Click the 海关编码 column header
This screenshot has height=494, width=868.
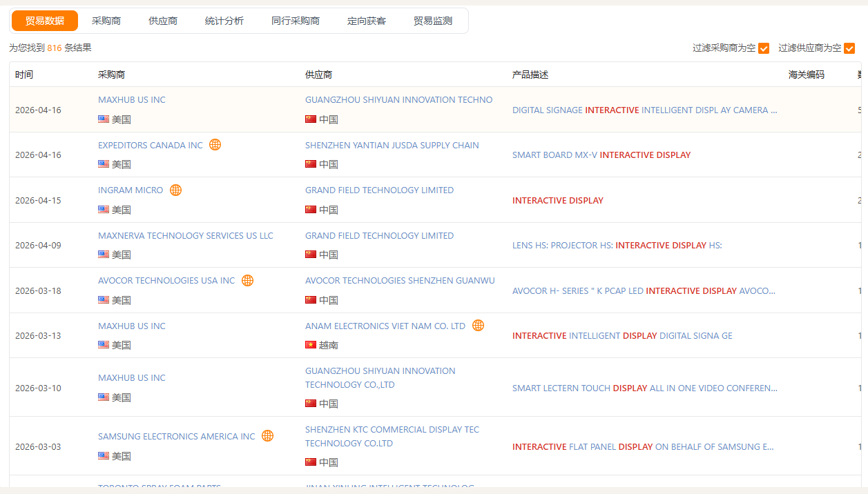(x=807, y=75)
